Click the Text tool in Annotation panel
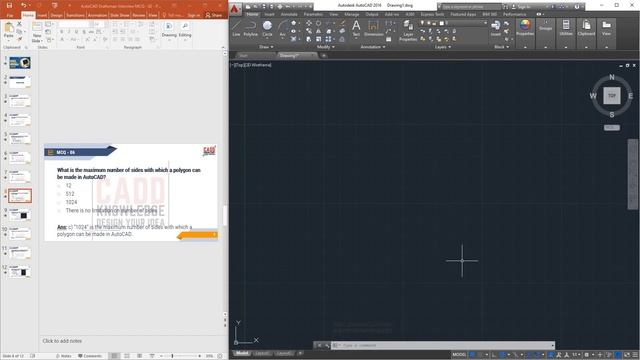This screenshot has width=640, height=360. click(356, 29)
